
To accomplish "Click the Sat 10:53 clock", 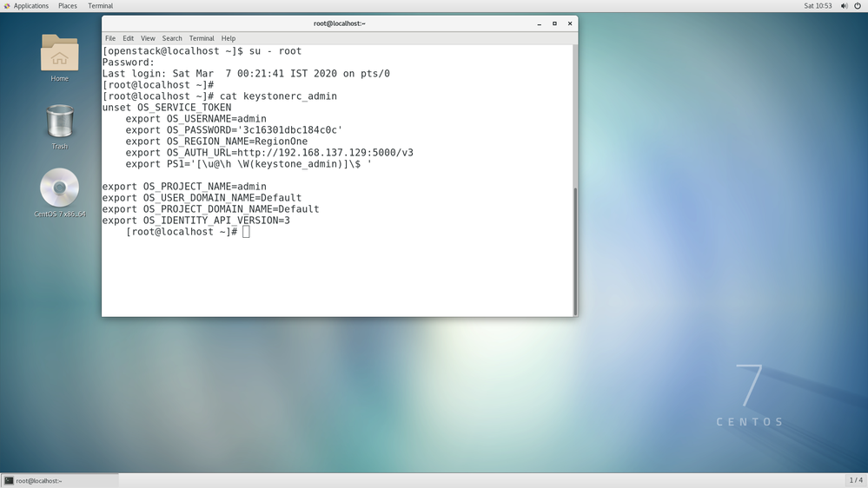I will coord(818,6).
